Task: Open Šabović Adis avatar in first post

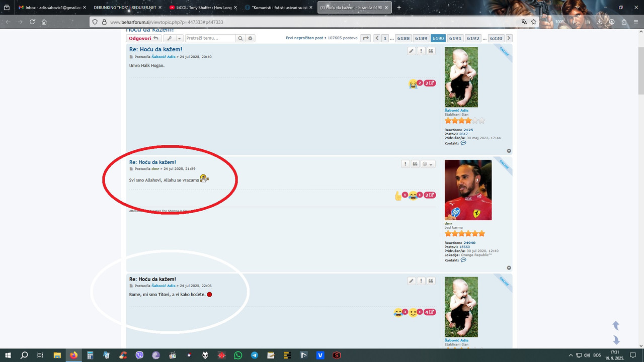Action: click(461, 77)
